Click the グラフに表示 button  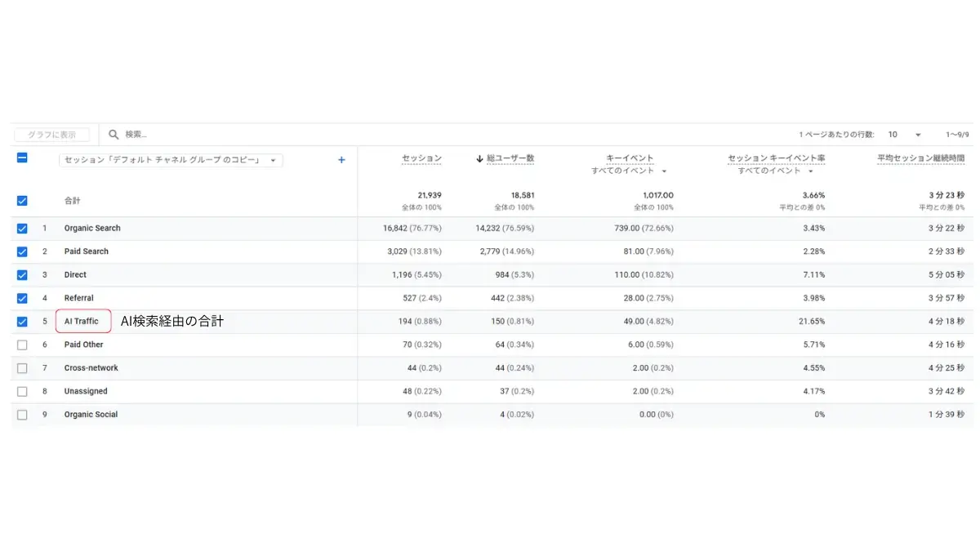52,135
